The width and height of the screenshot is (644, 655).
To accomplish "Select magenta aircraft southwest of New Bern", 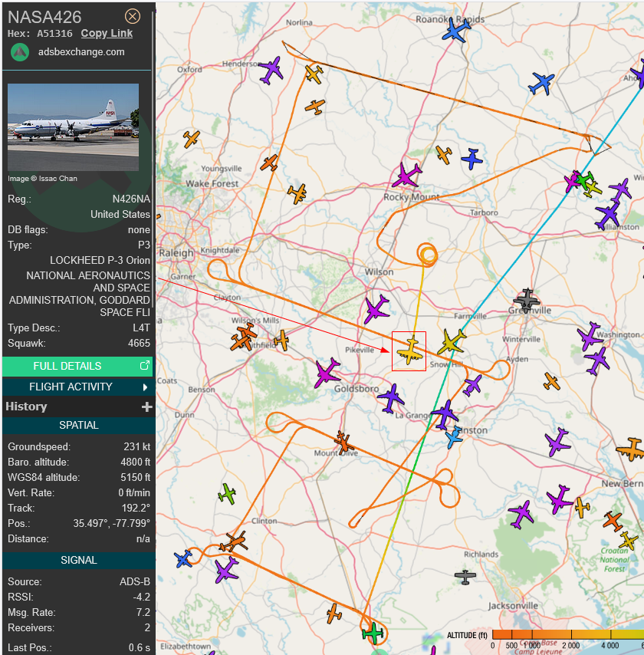I will coord(558,499).
